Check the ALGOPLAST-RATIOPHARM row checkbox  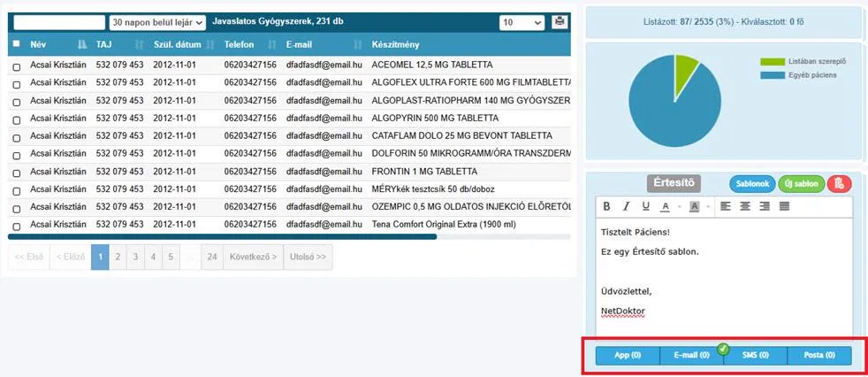17,103
